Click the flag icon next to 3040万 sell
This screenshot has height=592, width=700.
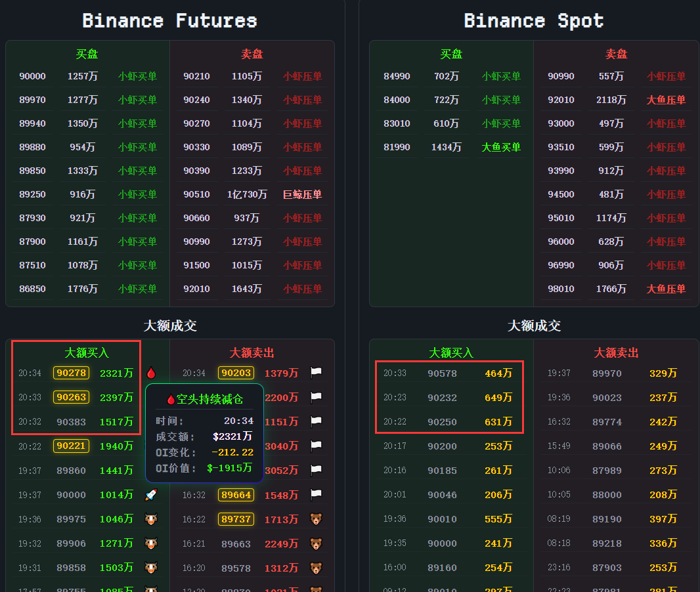(x=316, y=445)
